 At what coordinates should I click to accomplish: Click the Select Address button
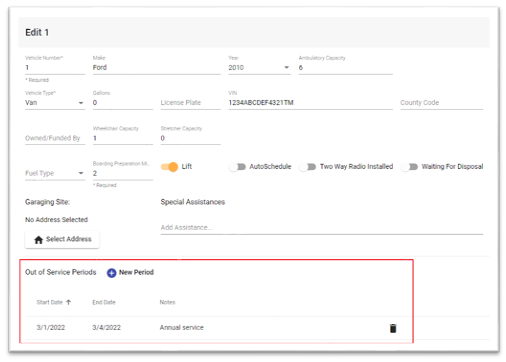point(62,239)
